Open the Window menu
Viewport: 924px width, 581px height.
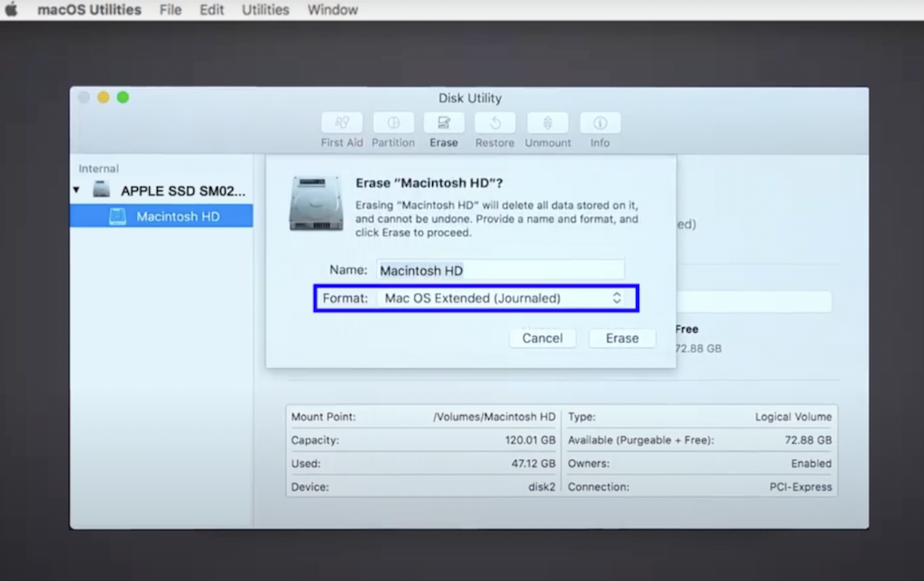(332, 10)
